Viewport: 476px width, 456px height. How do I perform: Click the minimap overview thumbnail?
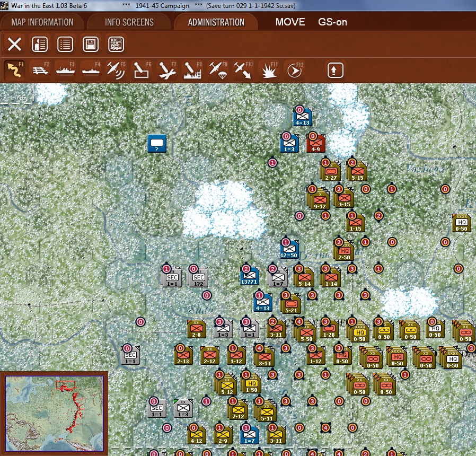55,414
